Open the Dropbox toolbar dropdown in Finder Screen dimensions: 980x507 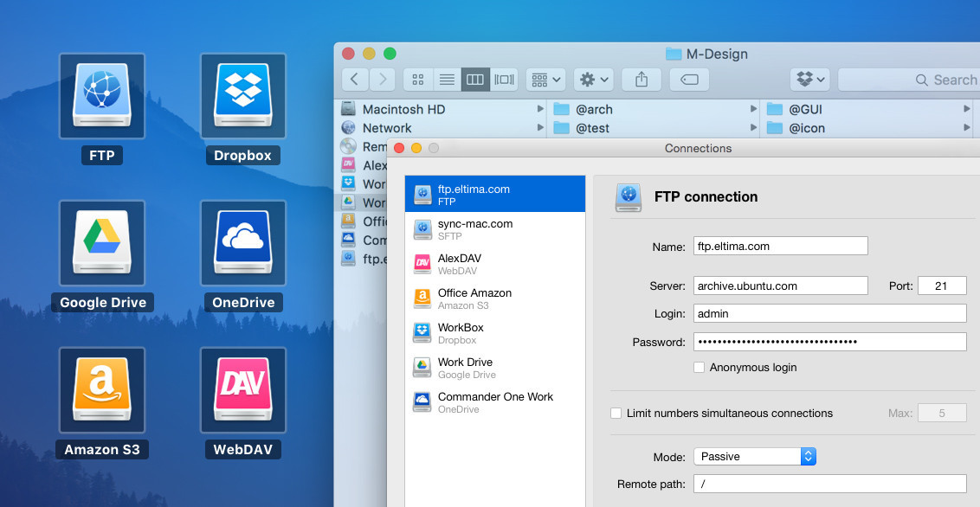810,80
